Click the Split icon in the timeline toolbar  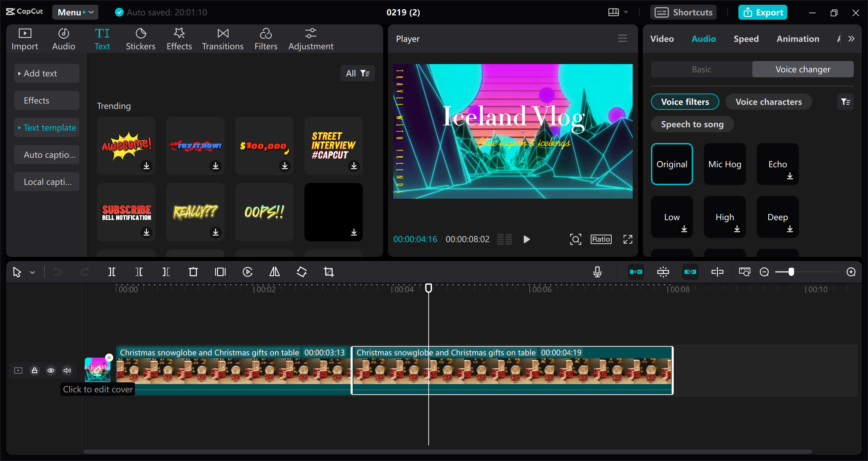(112, 272)
